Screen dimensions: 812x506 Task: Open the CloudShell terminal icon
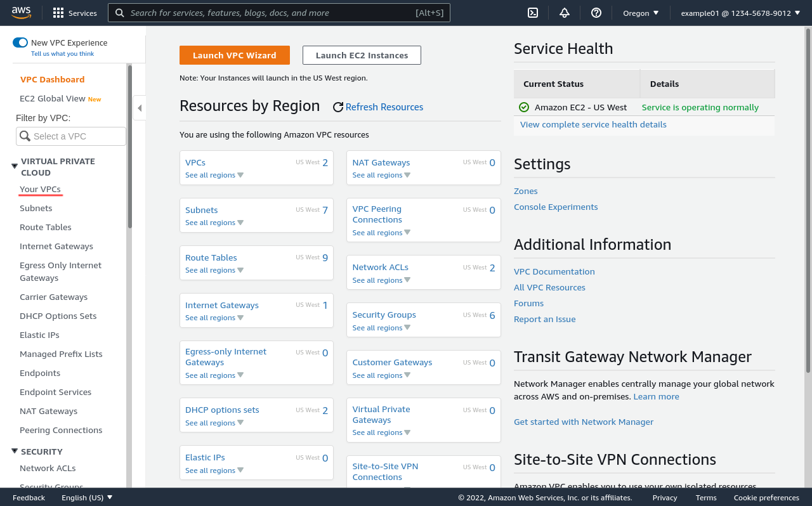(x=533, y=13)
